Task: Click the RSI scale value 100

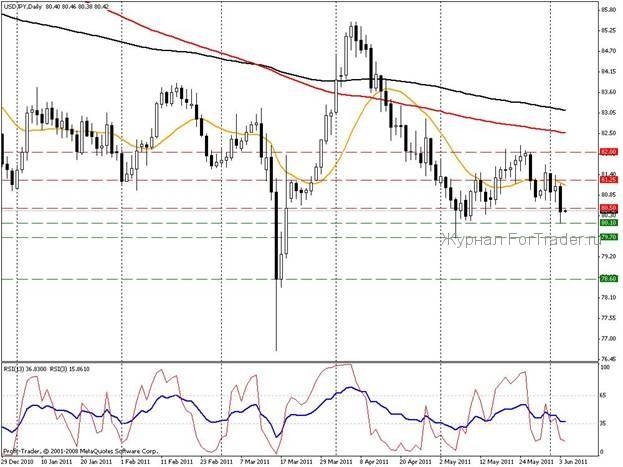Action: point(605,368)
